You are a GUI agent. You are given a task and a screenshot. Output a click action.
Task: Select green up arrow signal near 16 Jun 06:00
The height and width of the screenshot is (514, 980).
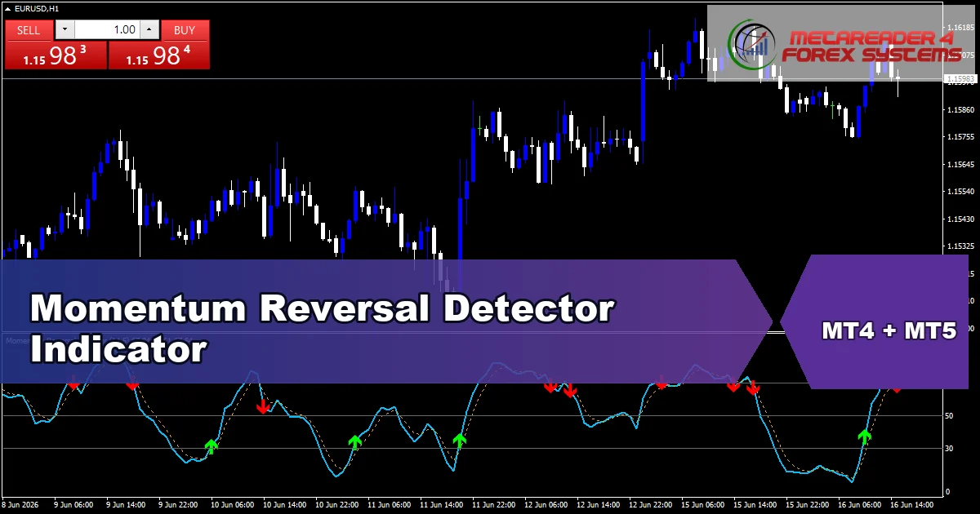click(865, 436)
